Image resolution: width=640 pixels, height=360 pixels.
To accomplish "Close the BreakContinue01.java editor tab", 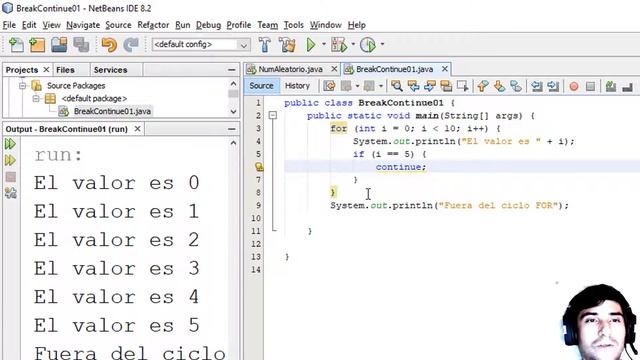I will [x=445, y=69].
